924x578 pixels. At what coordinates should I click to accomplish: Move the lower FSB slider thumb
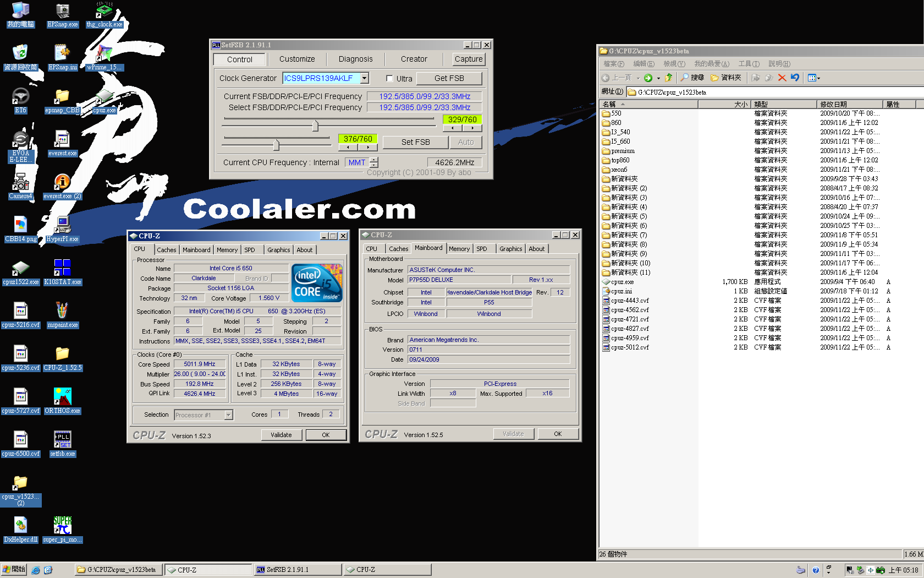(x=276, y=144)
